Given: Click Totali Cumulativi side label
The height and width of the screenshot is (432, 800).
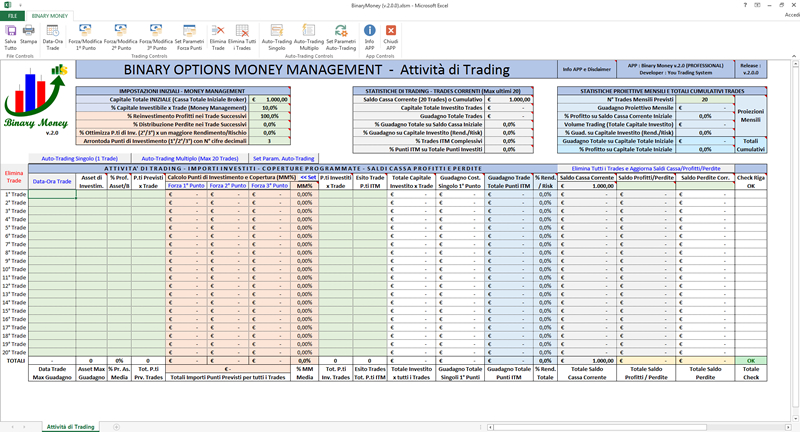Looking at the screenshot, I should 751,145.
